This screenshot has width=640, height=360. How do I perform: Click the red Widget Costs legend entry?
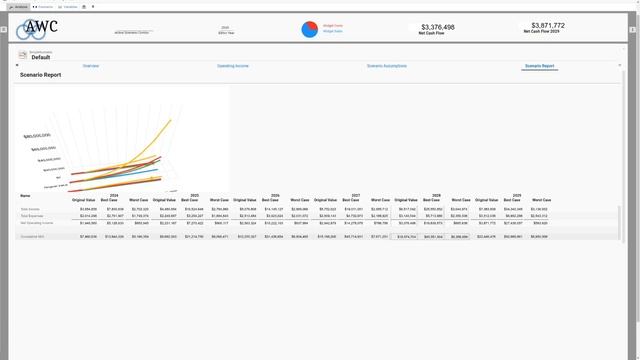[x=333, y=26]
